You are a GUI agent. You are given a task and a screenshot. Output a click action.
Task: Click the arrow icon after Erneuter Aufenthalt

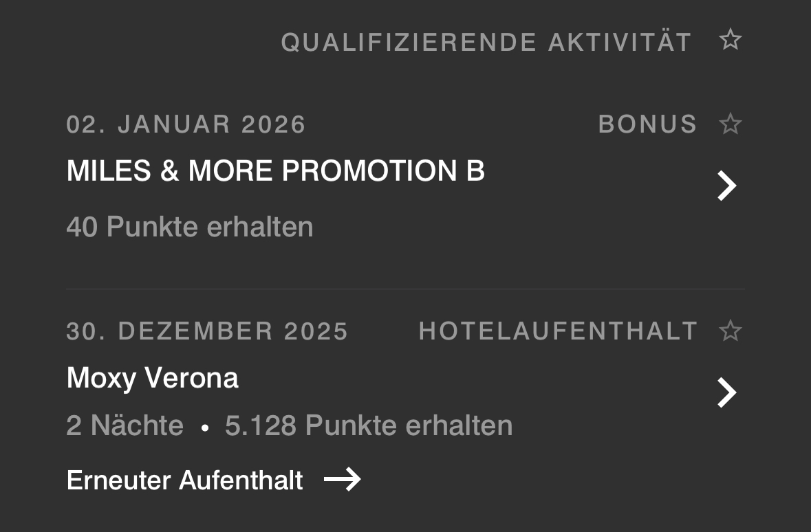pyautogui.click(x=342, y=480)
